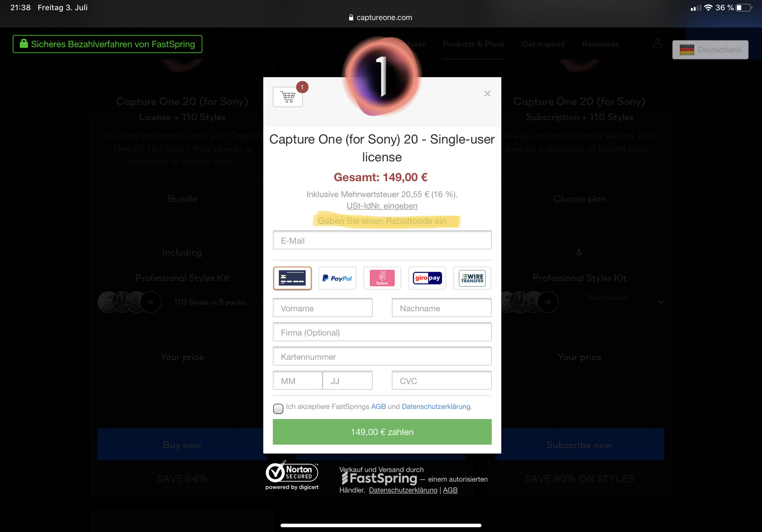Click USt-IdNr. eingeben link
This screenshot has width=762, height=532.
coord(382,206)
